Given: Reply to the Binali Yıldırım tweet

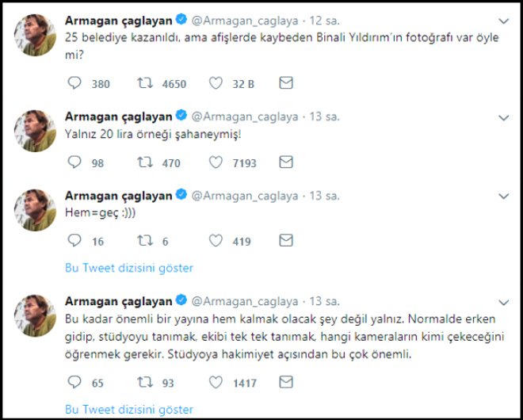Looking at the screenshot, I should pos(74,83).
